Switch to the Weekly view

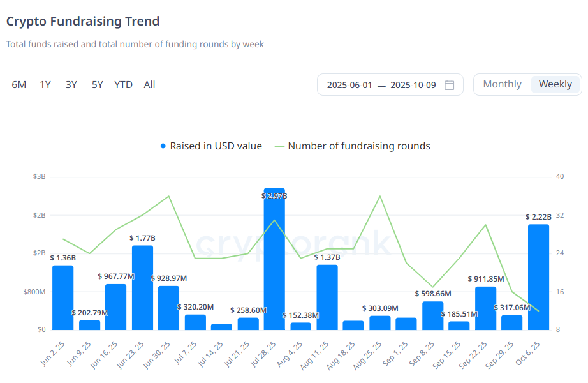tap(555, 84)
